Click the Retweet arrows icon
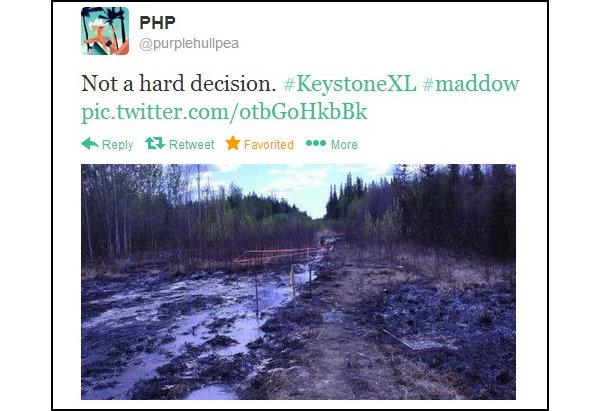 (155, 144)
